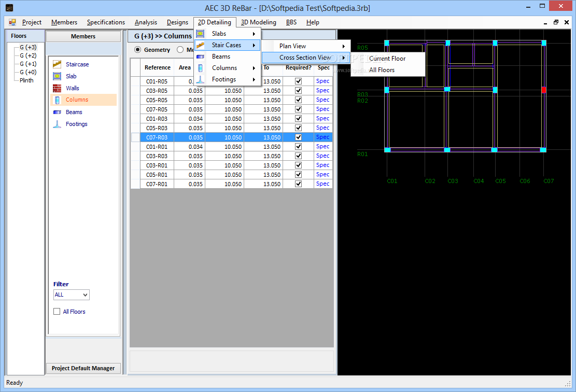Select floor G (+3) in Floors tree
This screenshot has width=576, height=392.
pyautogui.click(x=29, y=47)
